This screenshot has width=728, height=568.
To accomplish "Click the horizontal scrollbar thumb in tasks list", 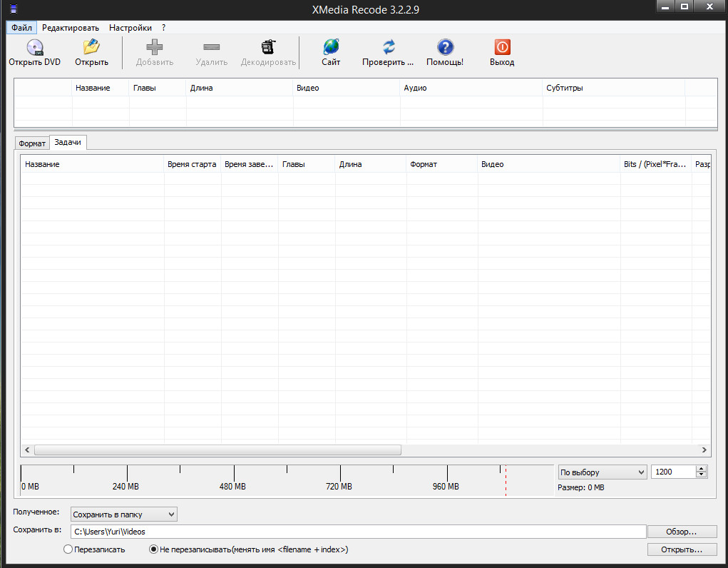I will point(217,450).
